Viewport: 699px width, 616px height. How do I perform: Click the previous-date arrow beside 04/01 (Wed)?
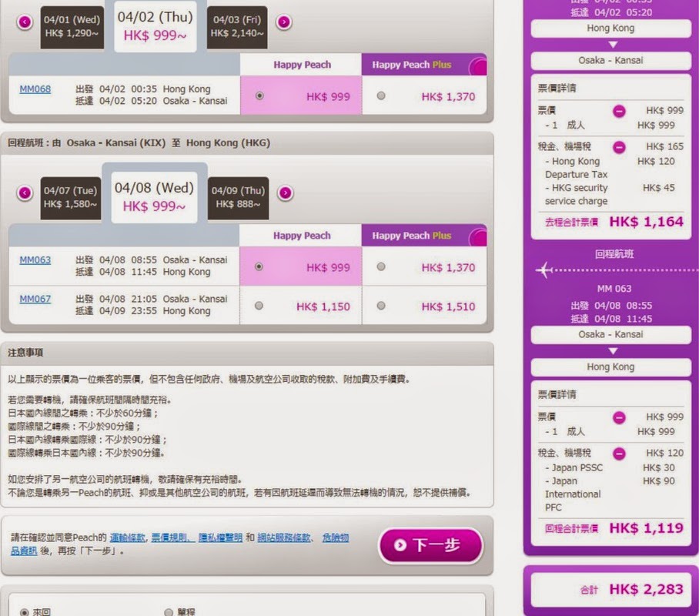25,22
